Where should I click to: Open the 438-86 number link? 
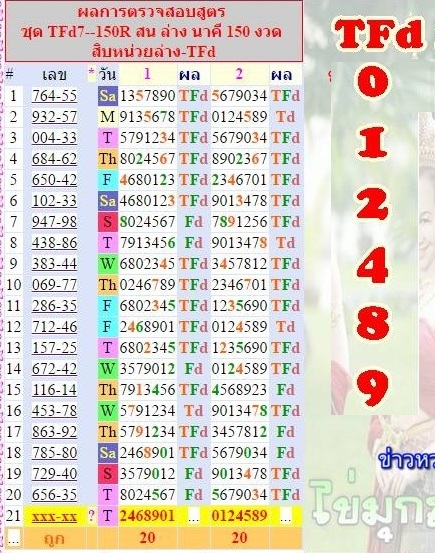54,243
